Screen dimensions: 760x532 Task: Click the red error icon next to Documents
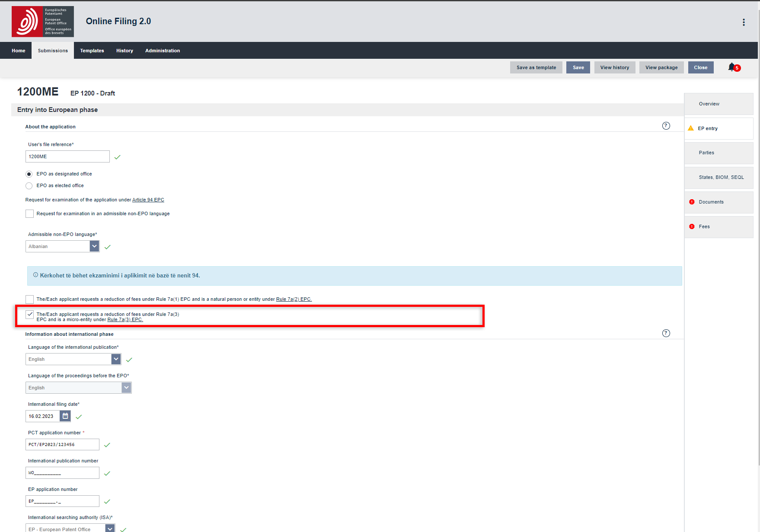[x=692, y=202]
